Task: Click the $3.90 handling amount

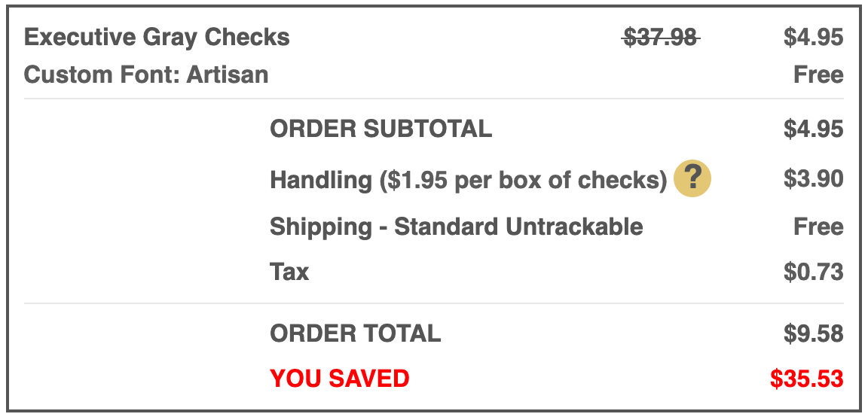Action: coord(814,179)
